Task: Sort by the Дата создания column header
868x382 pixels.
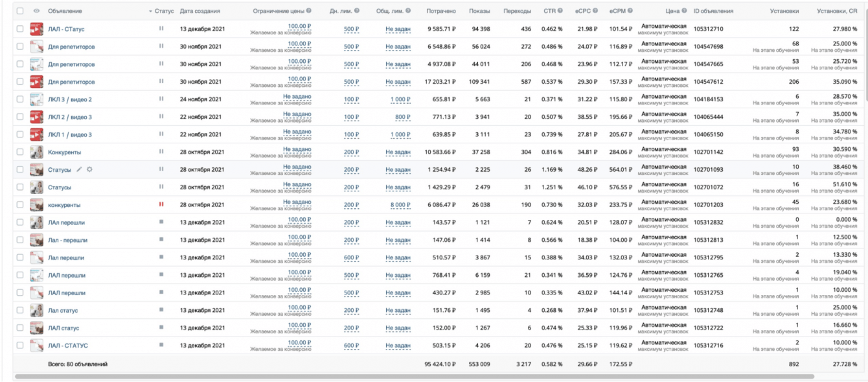Action: 200,11
